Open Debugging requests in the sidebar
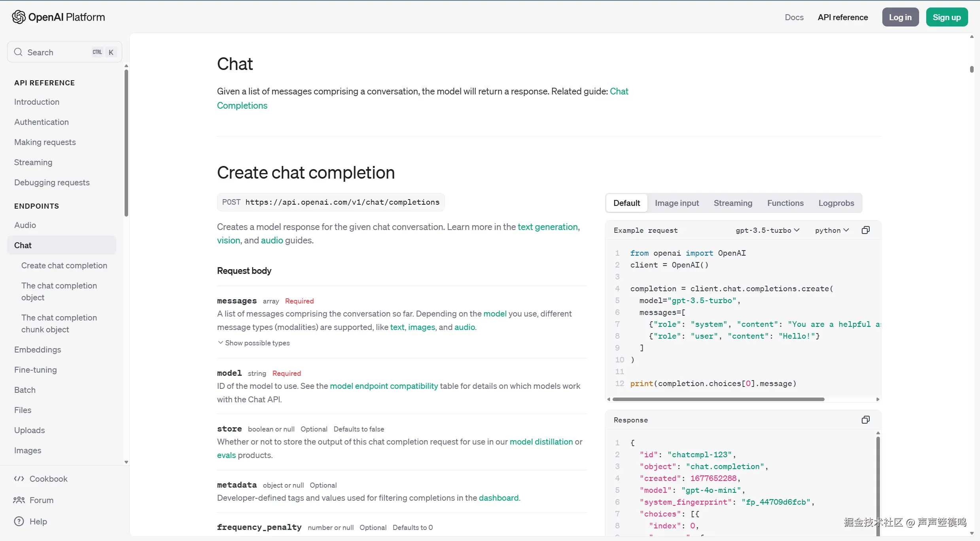This screenshot has width=980, height=541. click(x=52, y=183)
